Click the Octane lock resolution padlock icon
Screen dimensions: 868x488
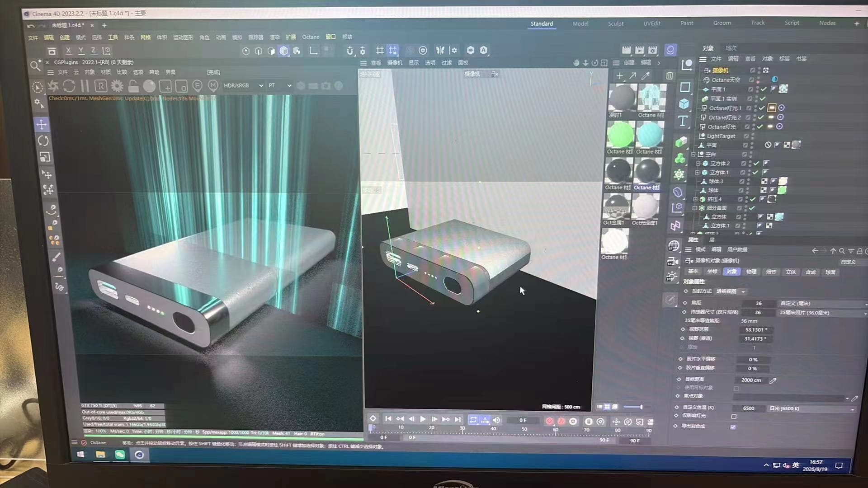point(133,86)
